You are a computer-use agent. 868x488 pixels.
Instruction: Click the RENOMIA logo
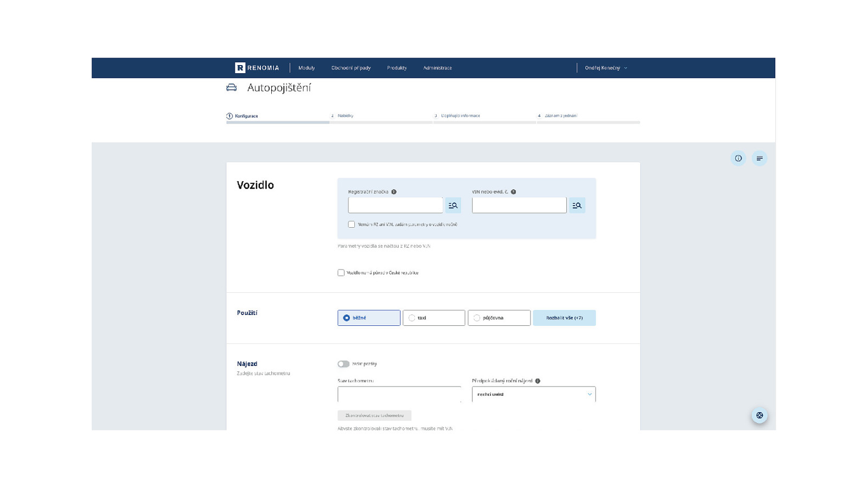[x=257, y=68]
